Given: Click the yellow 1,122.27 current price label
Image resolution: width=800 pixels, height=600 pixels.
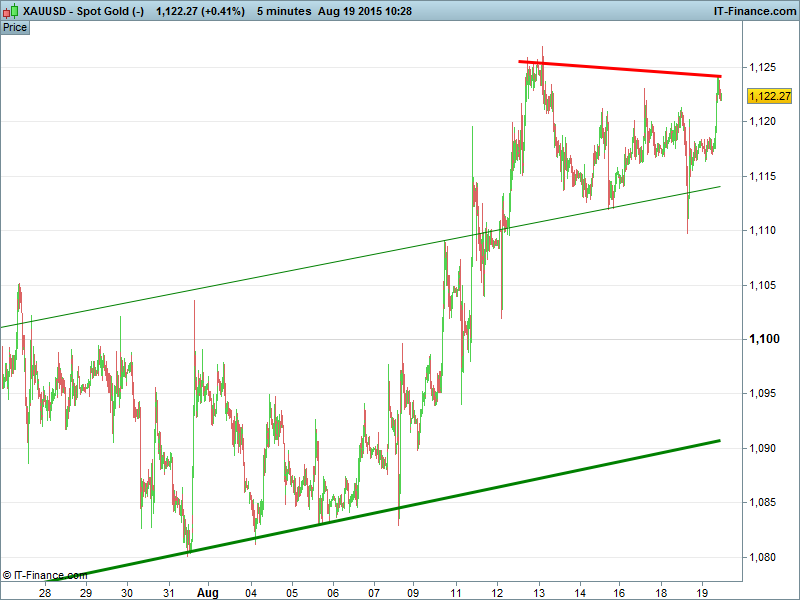Looking at the screenshot, I should point(769,97).
